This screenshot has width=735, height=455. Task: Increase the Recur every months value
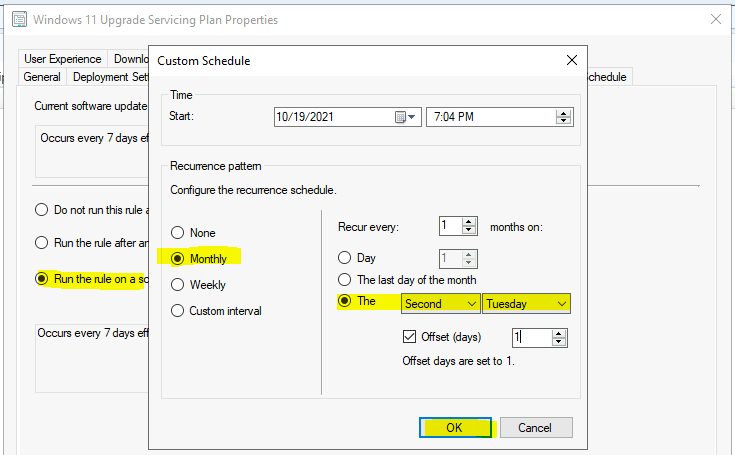point(469,223)
